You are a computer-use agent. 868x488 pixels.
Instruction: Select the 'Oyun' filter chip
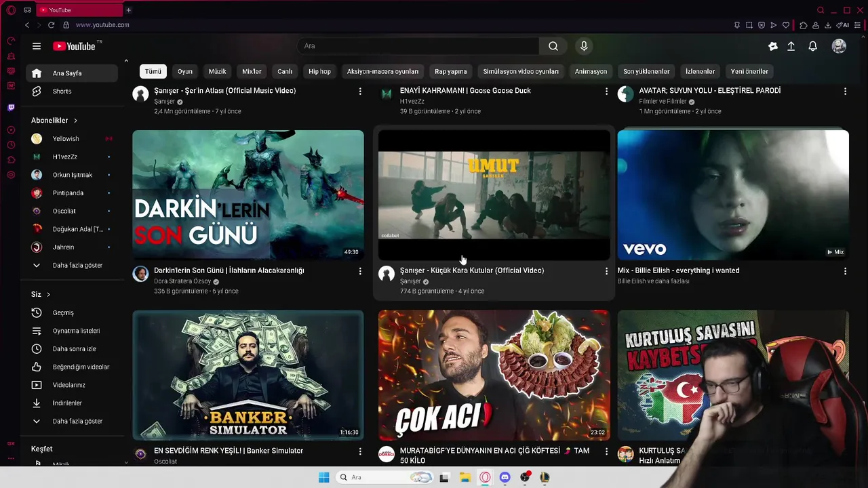point(185,71)
